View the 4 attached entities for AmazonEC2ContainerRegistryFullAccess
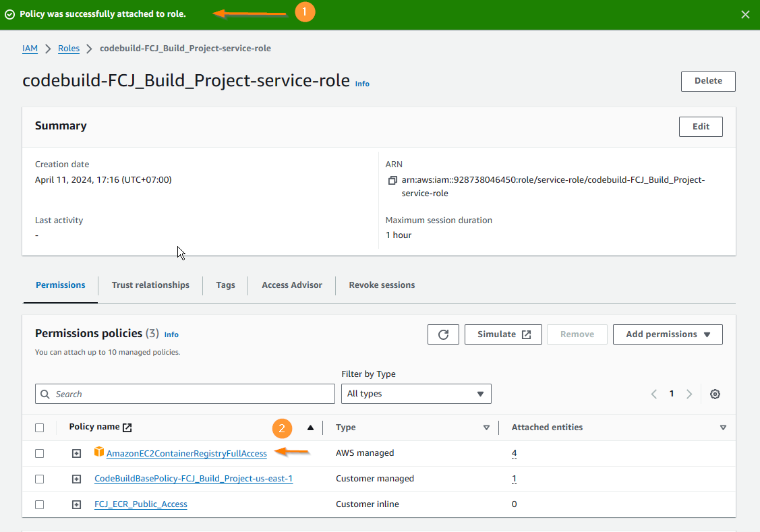Screen dimensions: 760x532 coord(515,454)
